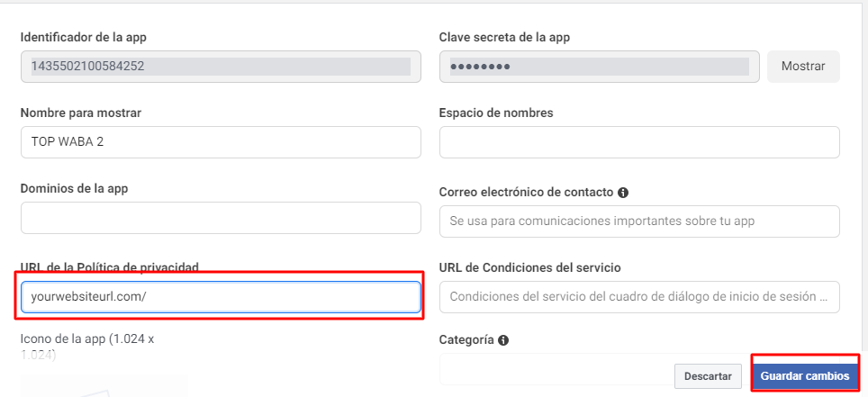Click the URL de Condiciones del servicio label
The width and height of the screenshot is (868, 397).
point(529,267)
